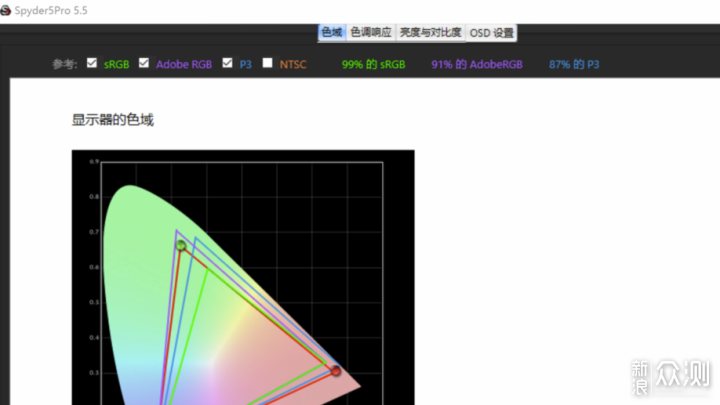720x405 pixels.
Task: Click the Adobe RGB reference label
Action: (184, 64)
